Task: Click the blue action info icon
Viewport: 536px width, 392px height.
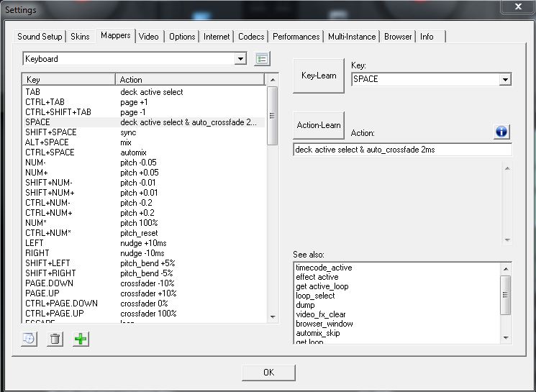Action: tap(501, 132)
